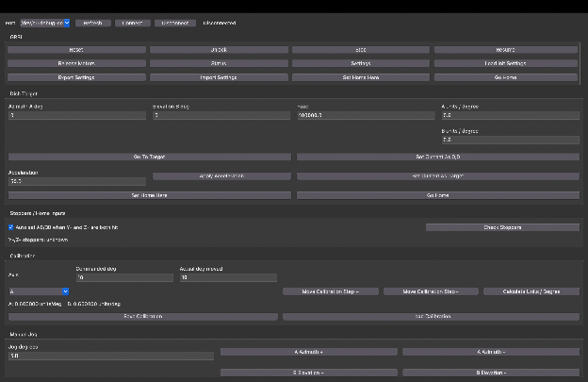
Task: Click the Save Calibration button
Action: [143, 317]
